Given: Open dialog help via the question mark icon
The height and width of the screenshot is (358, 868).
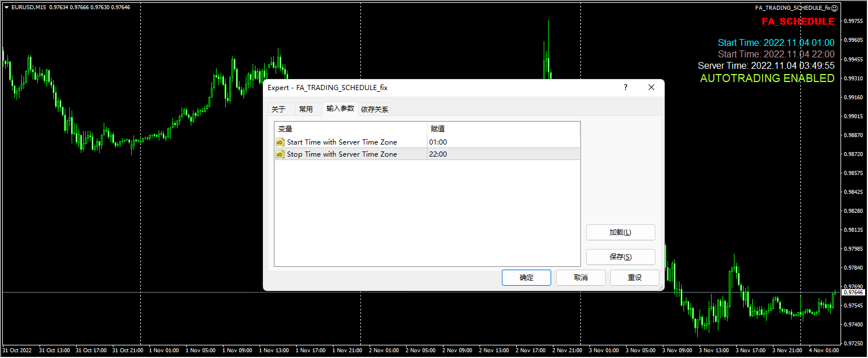Looking at the screenshot, I should click(x=625, y=87).
